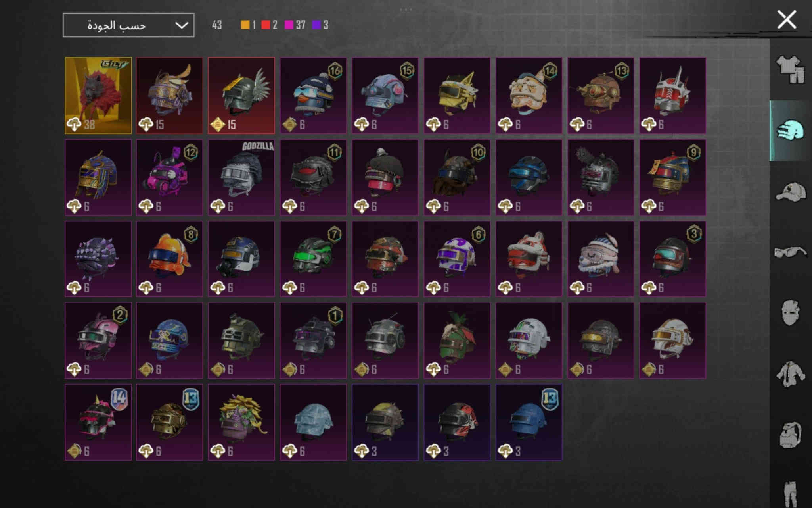Select the winged helmet costing 15
Image resolution: width=812 pixels, height=508 pixels.
point(241,96)
